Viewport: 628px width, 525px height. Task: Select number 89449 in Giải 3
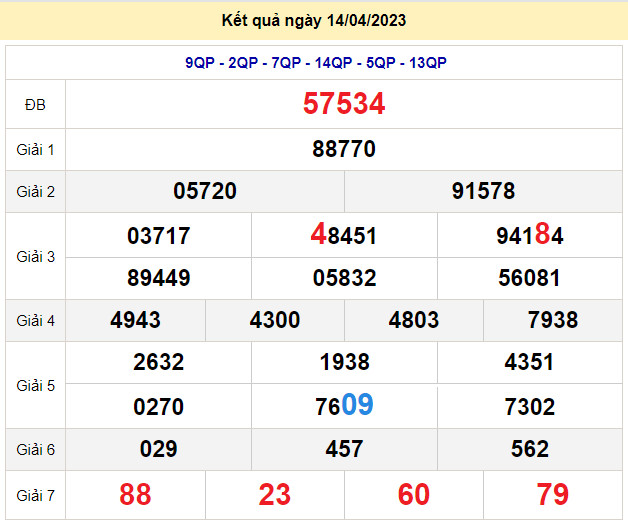point(159,278)
